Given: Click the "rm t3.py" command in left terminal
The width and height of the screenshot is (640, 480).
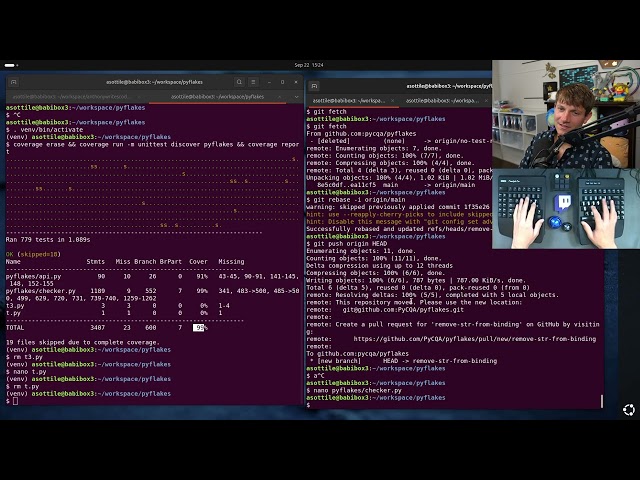Looking at the screenshot, I should (x=28, y=357).
